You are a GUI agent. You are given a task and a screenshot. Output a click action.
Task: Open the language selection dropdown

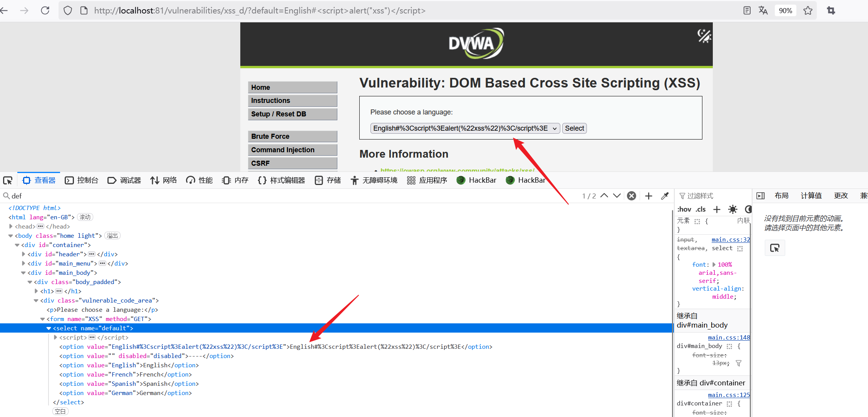[x=465, y=128]
